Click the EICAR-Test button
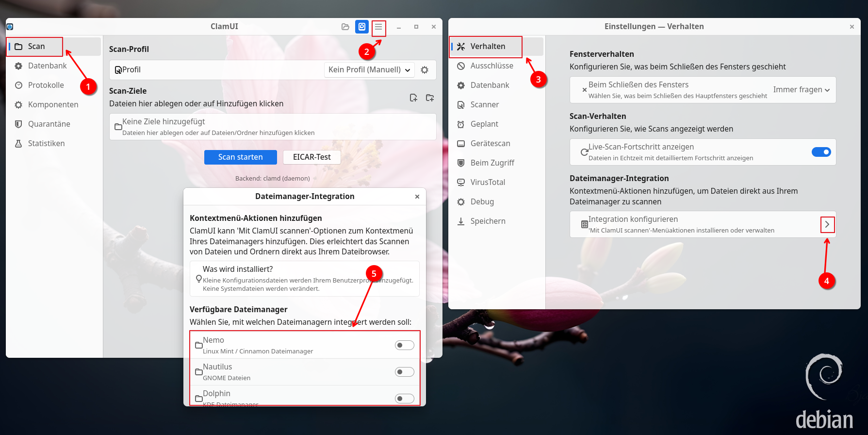The image size is (868, 435). (311, 157)
